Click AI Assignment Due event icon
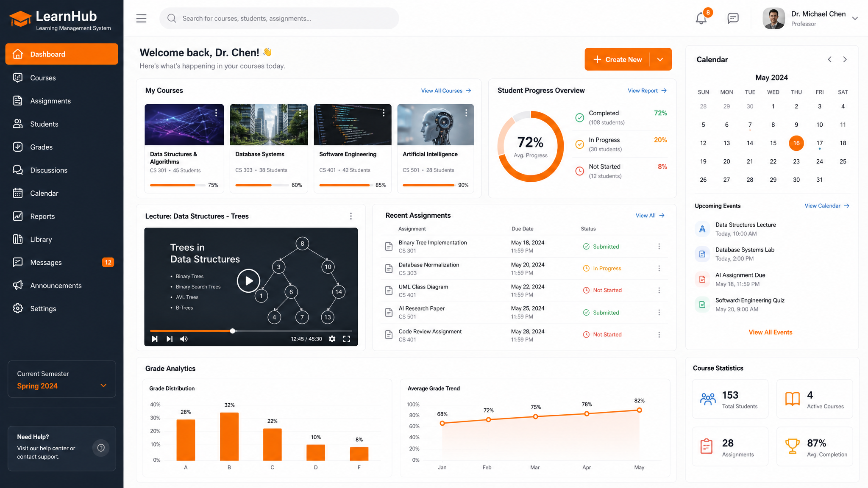Viewport: 868px width, 488px height. pos(702,279)
